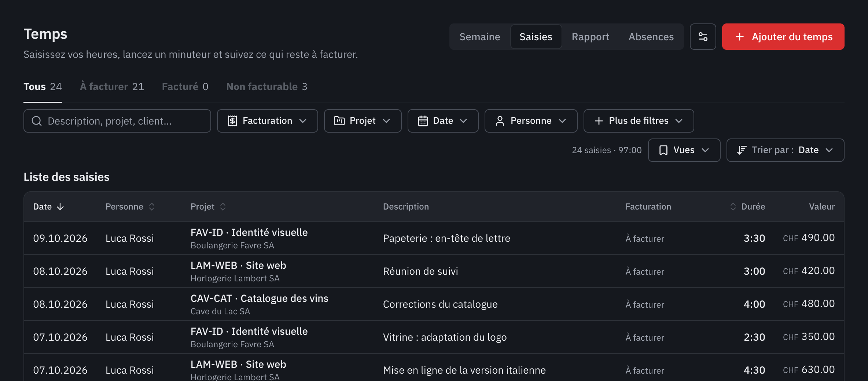Show the Facturé 0 tab
This screenshot has width=868, height=381.
(x=185, y=87)
